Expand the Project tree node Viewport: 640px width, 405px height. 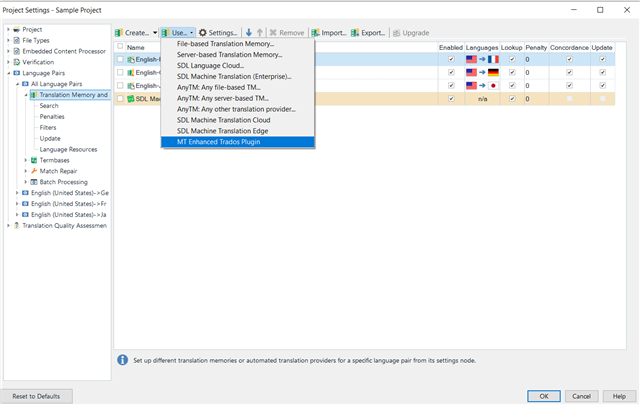click(8, 29)
